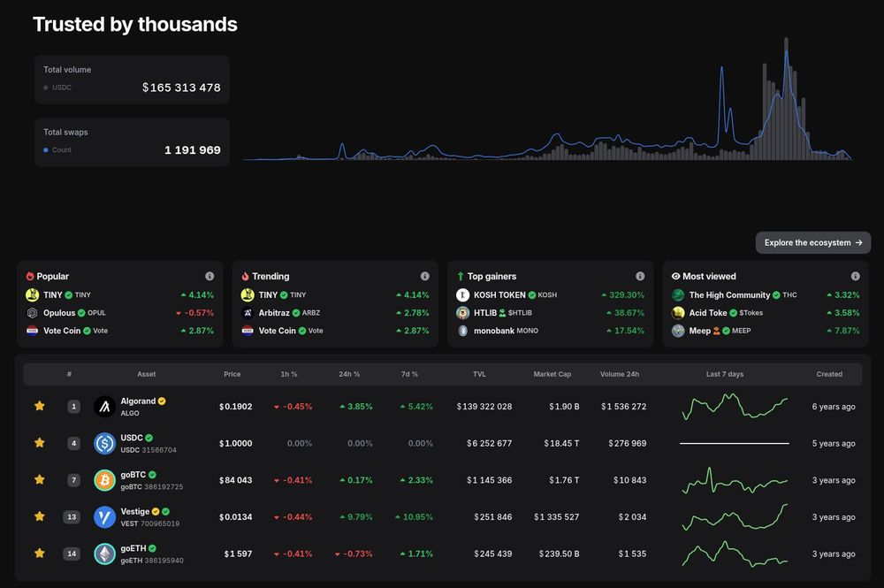Open info icon on Top gainers card
The image size is (884, 588).
pos(640,276)
